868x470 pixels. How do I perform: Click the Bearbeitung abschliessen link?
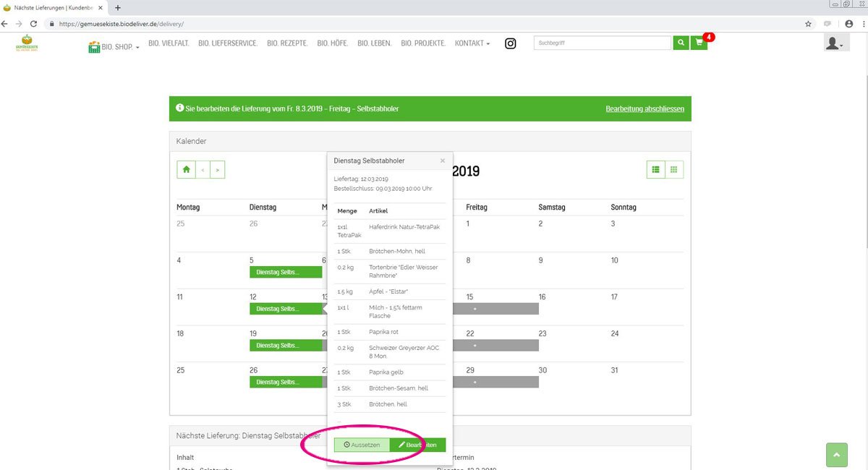(644, 108)
